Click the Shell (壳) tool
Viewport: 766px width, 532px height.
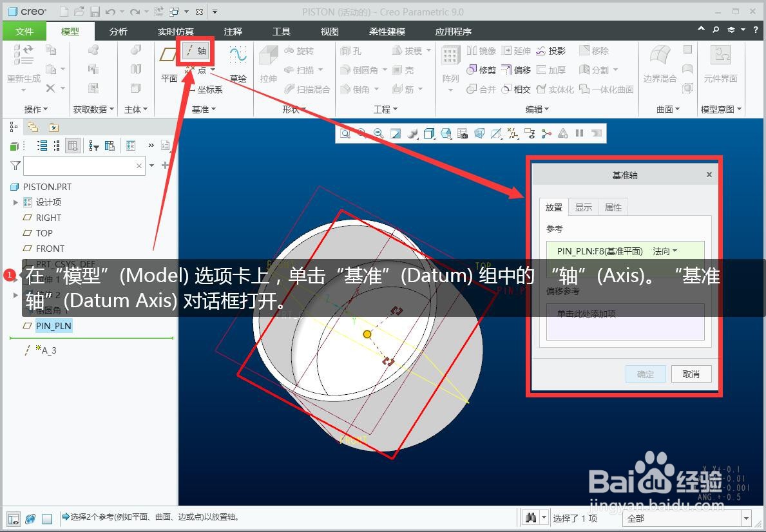[x=403, y=70]
